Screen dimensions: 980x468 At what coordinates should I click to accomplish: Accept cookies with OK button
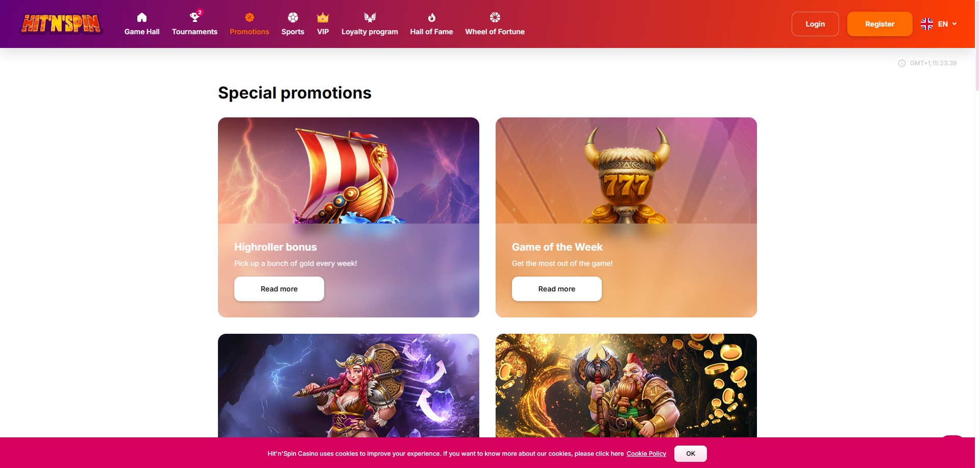pyautogui.click(x=691, y=454)
